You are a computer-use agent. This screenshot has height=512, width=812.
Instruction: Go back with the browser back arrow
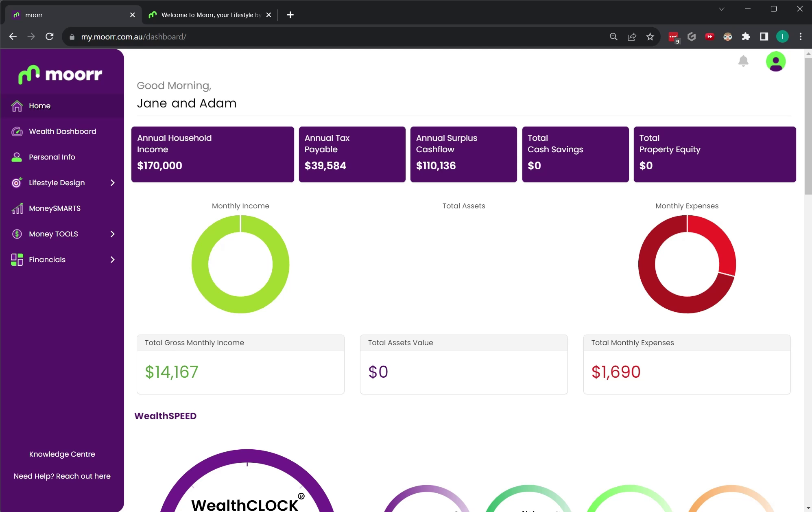coord(13,37)
